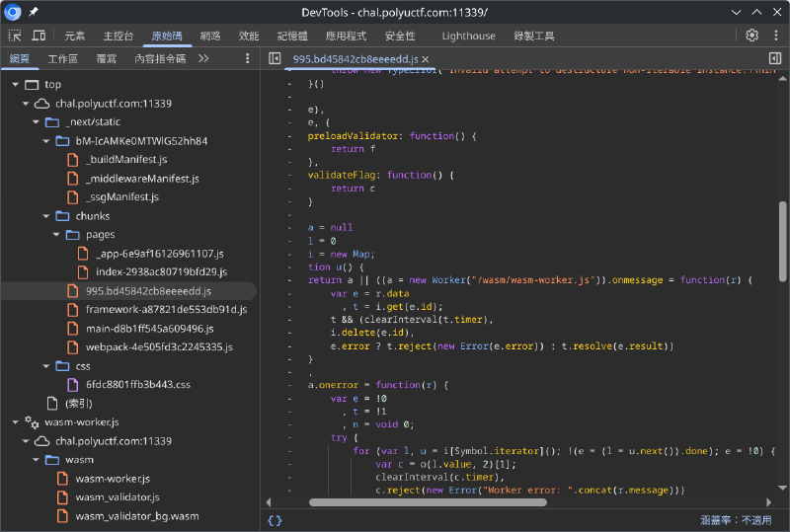Click the validateFlag function line in code
The image size is (790, 532).
point(381,176)
